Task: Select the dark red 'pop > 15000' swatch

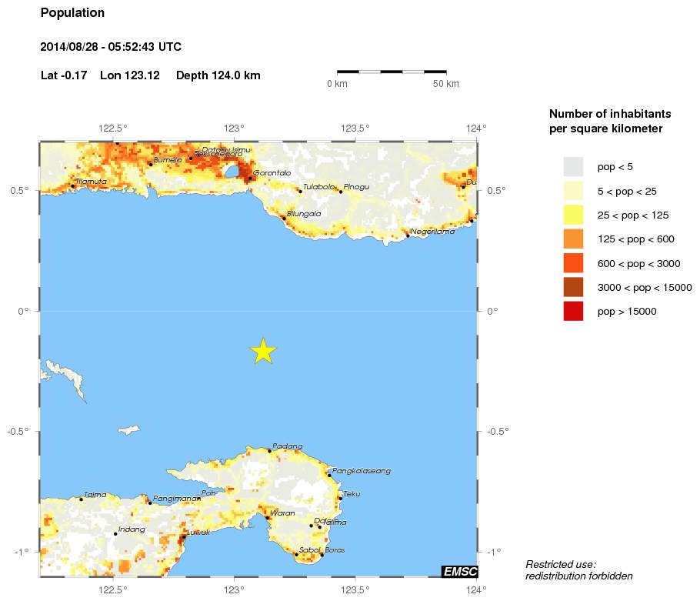Action: 573,311
